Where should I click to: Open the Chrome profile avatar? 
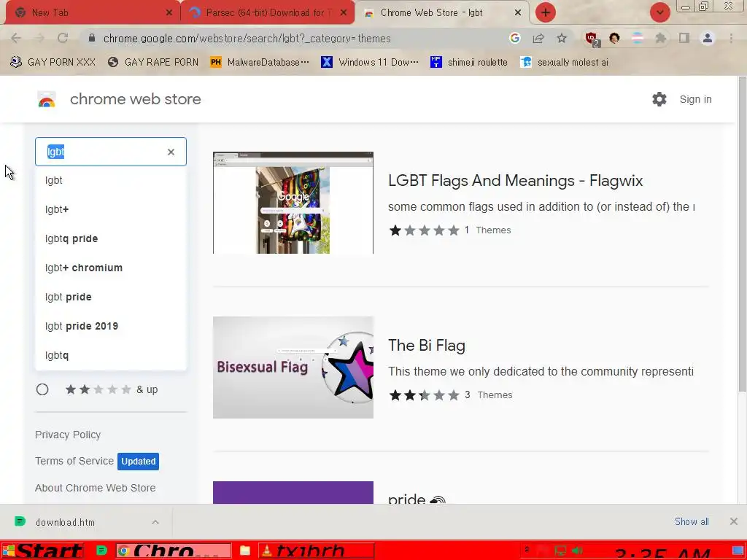click(x=708, y=38)
